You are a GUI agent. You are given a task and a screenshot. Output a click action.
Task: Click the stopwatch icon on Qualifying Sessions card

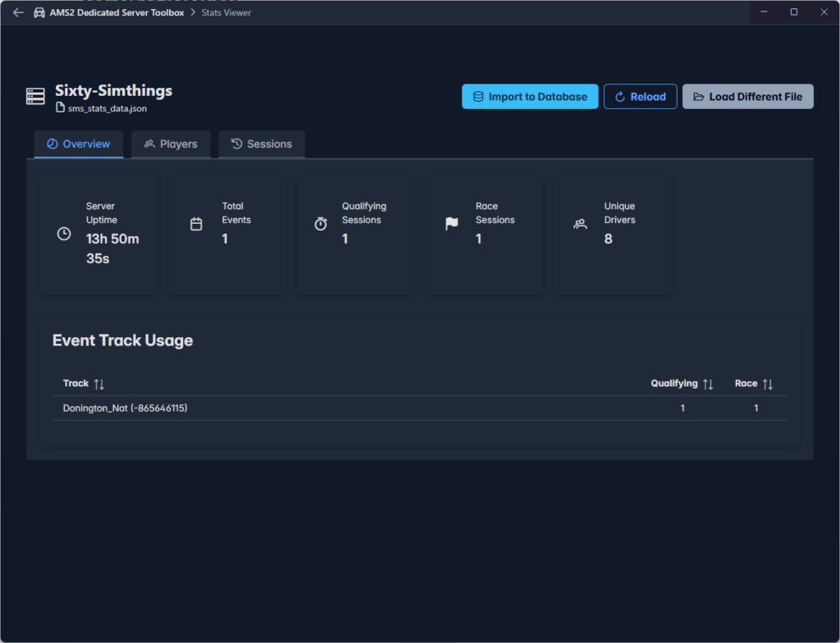(x=321, y=224)
